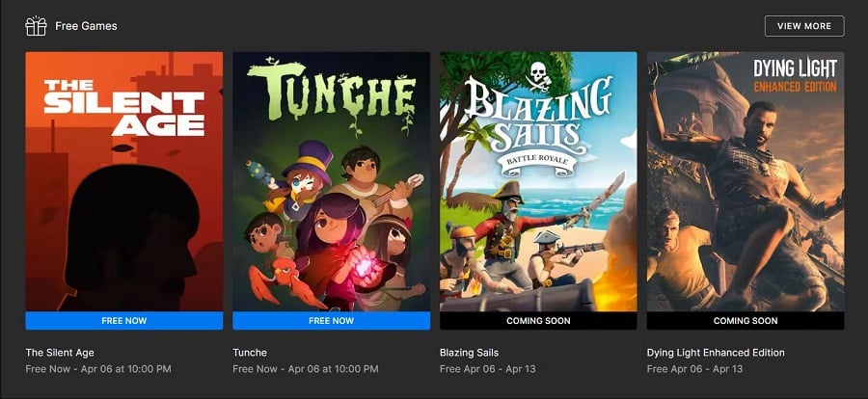868x399 pixels.
Task: Click Blazing Sails Free Apr 06 - Apr 13 text
Action: click(488, 369)
